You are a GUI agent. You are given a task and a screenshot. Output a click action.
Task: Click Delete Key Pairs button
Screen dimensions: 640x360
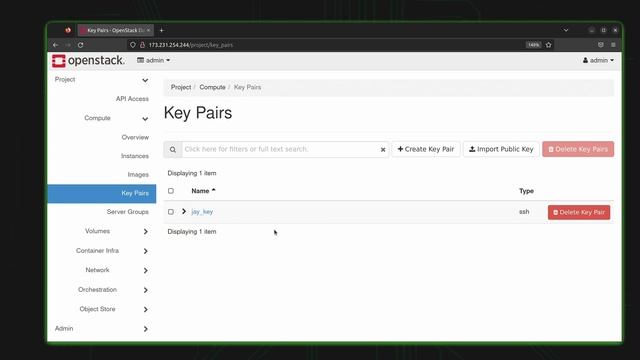578,149
